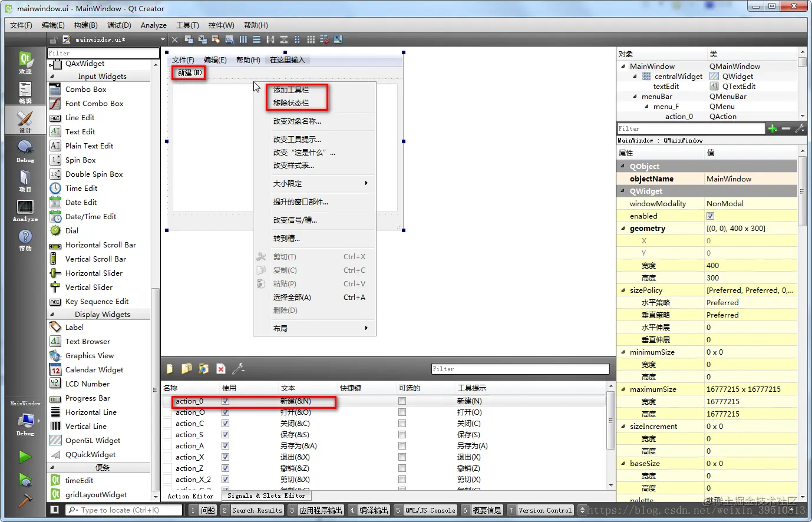Viewport: 812px width, 522px height.
Task: Open the Help (帮助) mode
Action: pyautogui.click(x=25, y=239)
